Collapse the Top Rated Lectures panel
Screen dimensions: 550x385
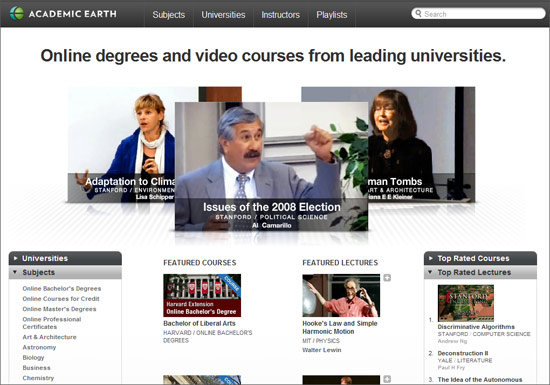[x=480, y=272]
